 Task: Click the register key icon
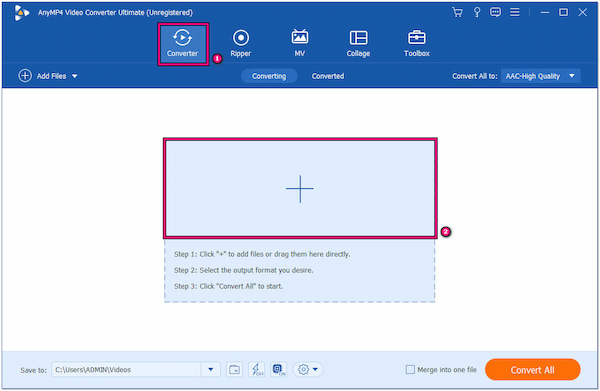coord(477,12)
